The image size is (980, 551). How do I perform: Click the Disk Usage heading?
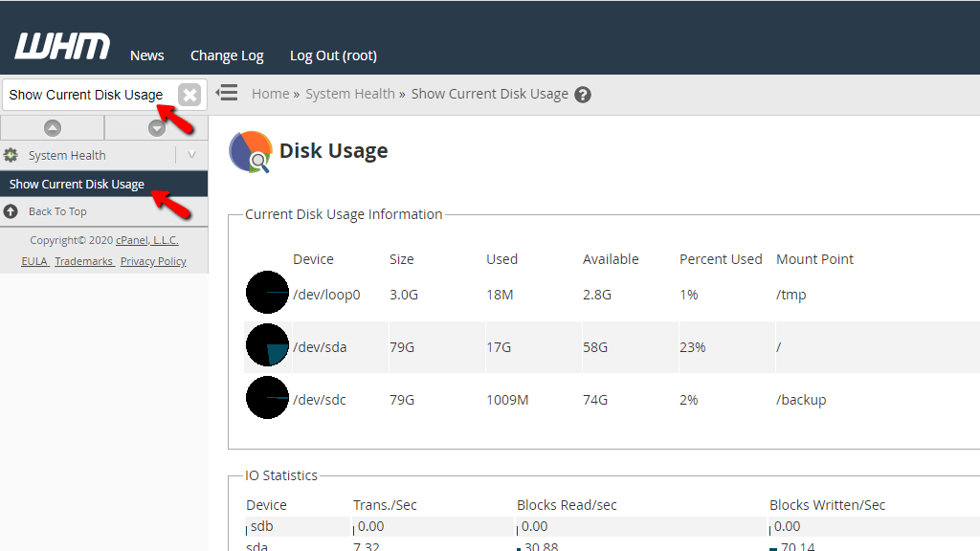pyautogui.click(x=333, y=150)
